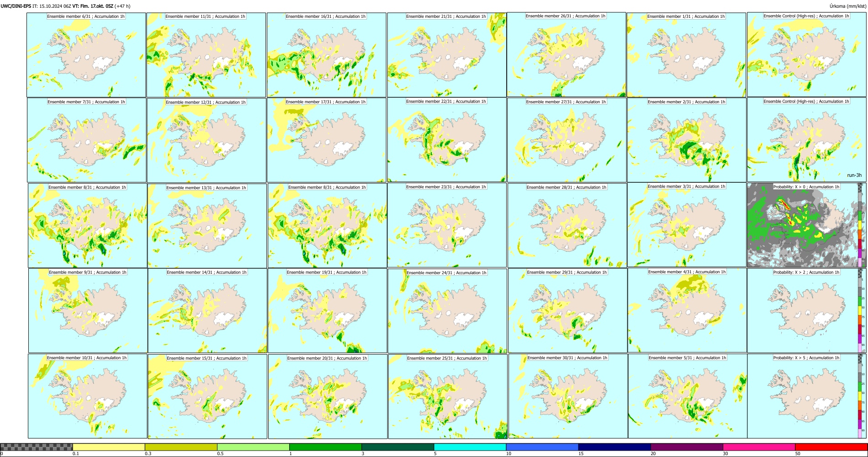Pick the cyan 5–10 legend swatch
The image size is (868, 457).
point(470,447)
